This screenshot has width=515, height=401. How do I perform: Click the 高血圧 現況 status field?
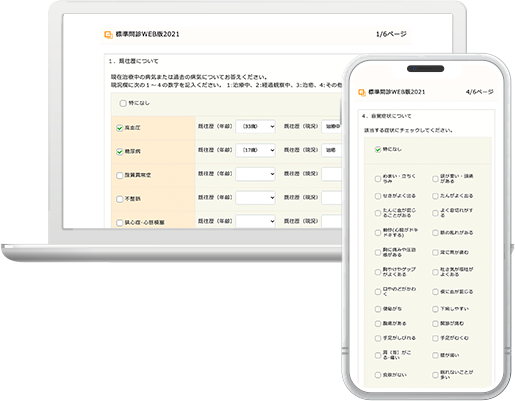[x=332, y=127]
